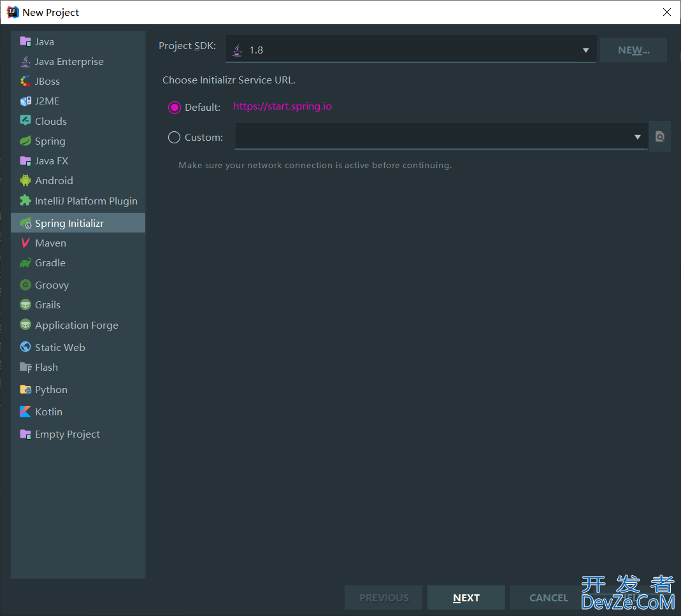Select the Default service URL radio button

(174, 107)
